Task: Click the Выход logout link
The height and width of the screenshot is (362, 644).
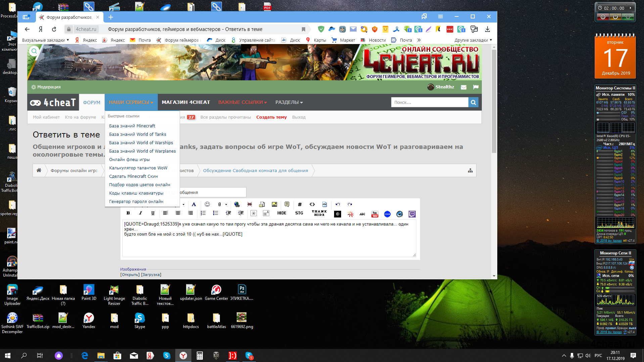Action: [299, 117]
